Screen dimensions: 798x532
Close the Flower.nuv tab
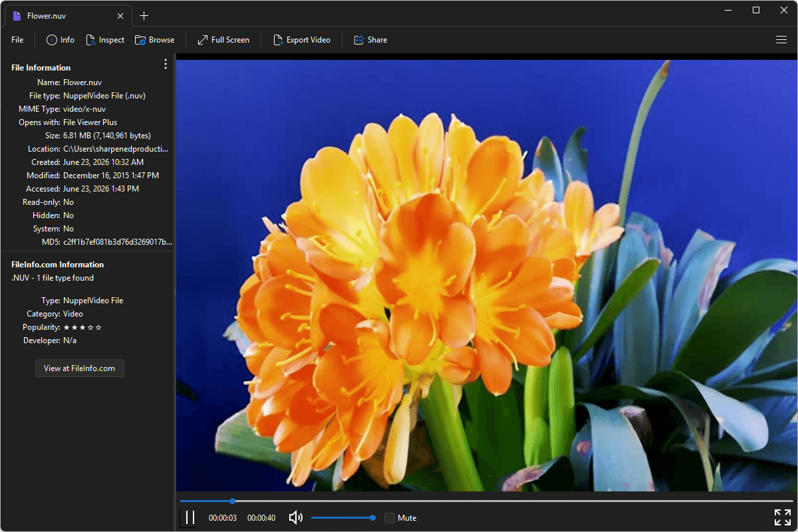coord(120,15)
